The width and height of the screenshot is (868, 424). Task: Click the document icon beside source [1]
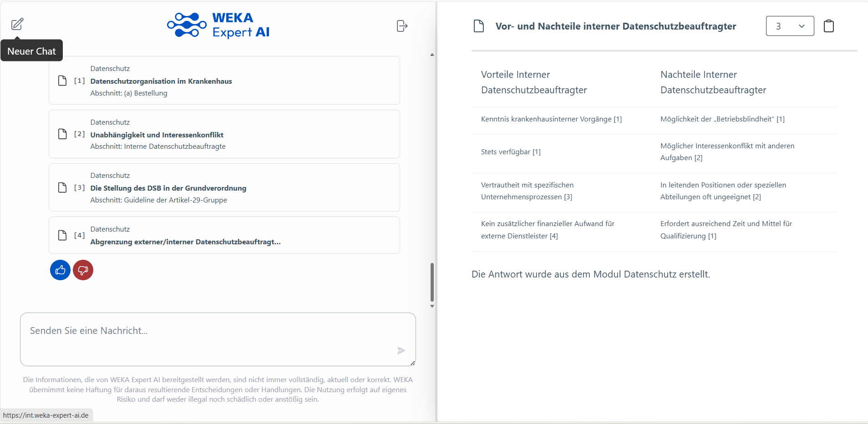[62, 81]
